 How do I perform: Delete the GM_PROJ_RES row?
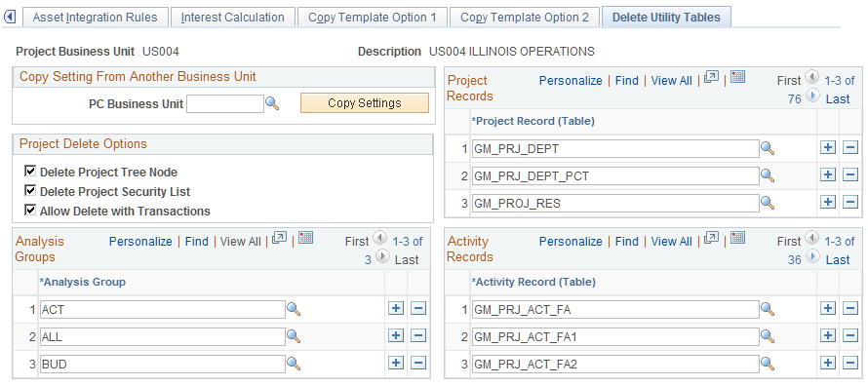pos(849,203)
